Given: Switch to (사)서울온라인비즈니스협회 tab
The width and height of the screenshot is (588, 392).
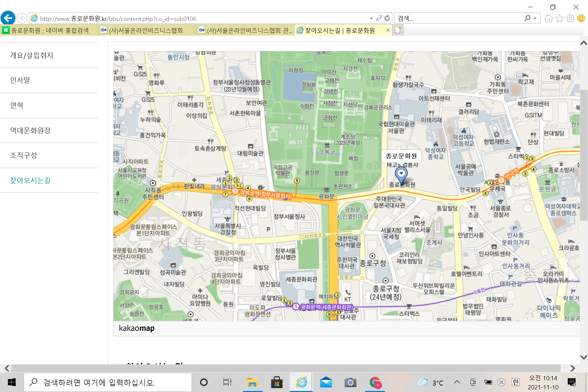Looking at the screenshot, I should click(147, 30).
